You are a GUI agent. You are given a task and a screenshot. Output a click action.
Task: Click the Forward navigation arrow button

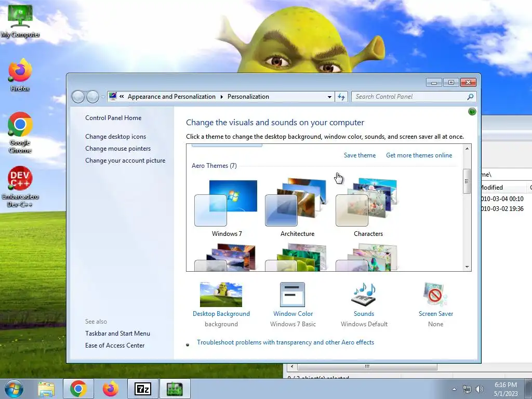pos(92,97)
